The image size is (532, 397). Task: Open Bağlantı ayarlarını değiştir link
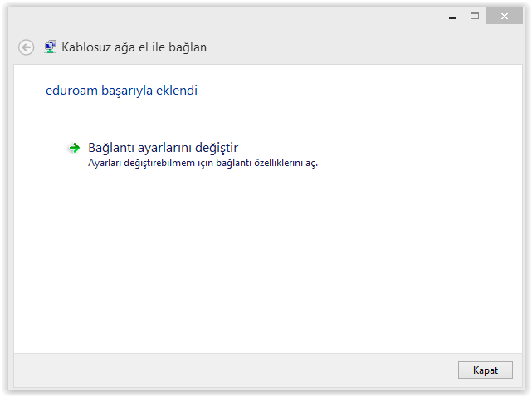pyautogui.click(x=163, y=148)
